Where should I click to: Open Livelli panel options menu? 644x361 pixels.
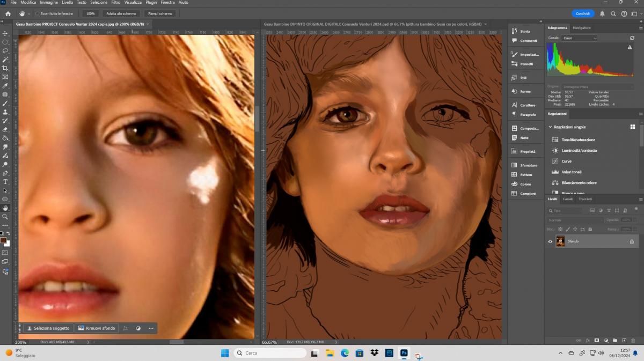pos(640,199)
